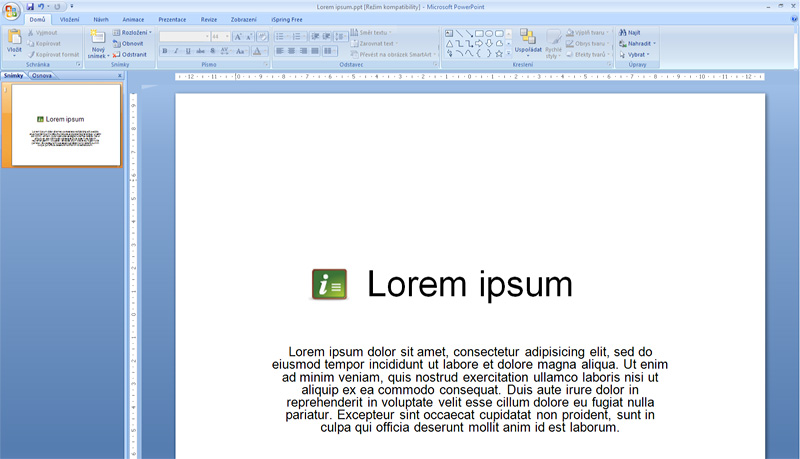Expand the shapes gallery list
800x459 pixels.
(x=509, y=53)
